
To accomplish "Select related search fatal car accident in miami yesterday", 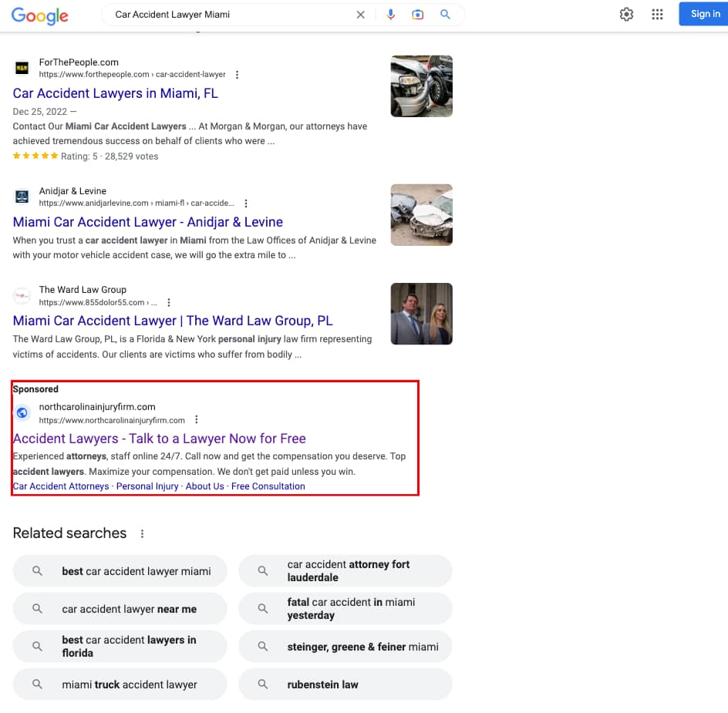I will tap(345, 609).
